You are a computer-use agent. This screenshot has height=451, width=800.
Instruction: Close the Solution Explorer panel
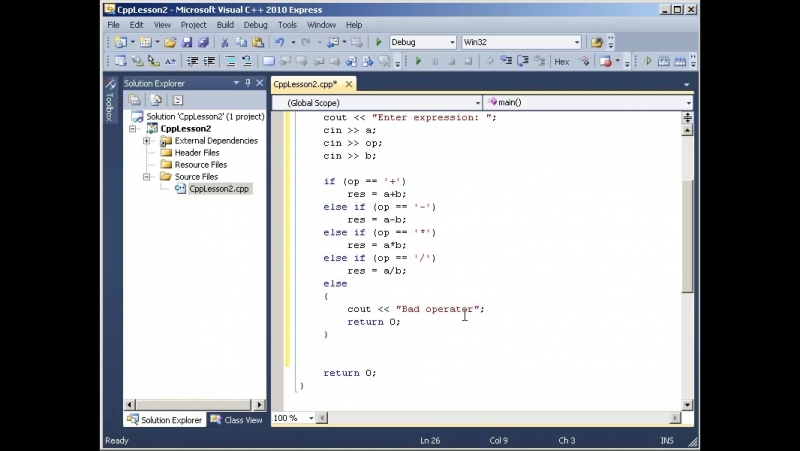260,83
